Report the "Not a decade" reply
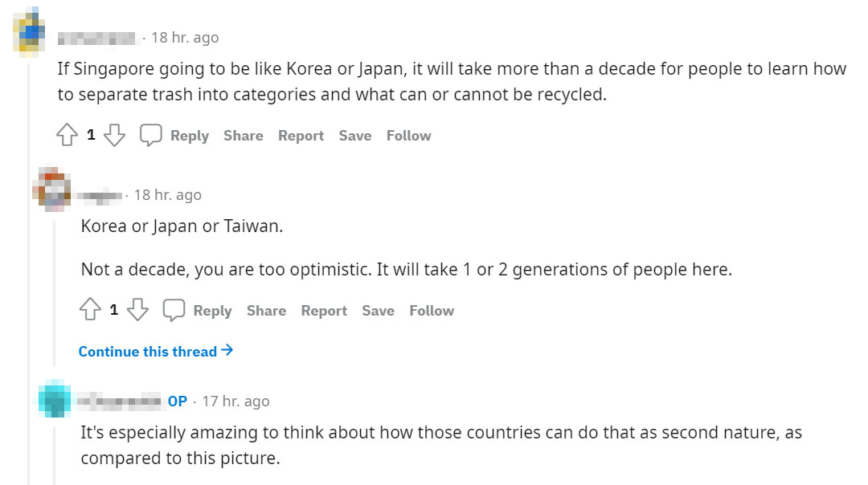The width and height of the screenshot is (868, 485). point(324,311)
